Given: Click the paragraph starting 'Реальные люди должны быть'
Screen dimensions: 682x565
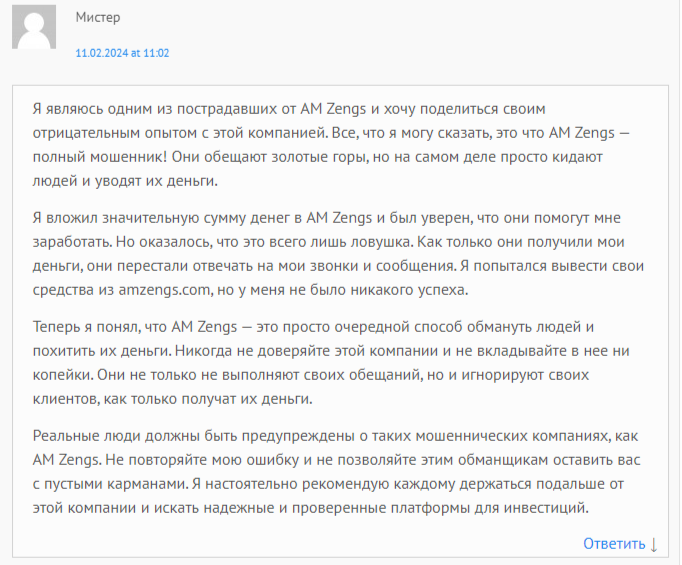Looking at the screenshot, I should 336,472.
